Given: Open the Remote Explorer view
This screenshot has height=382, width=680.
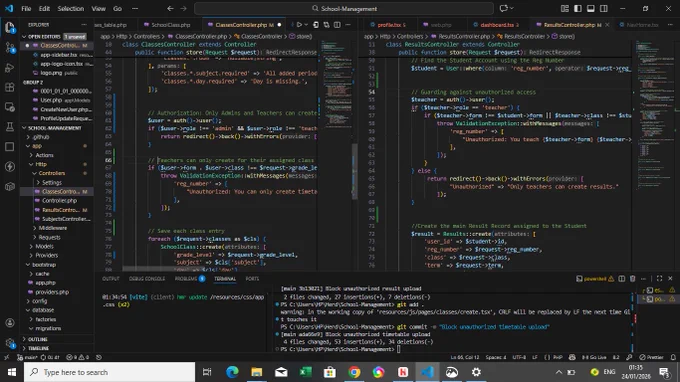Looking at the screenshot, I should coord(10,107).
